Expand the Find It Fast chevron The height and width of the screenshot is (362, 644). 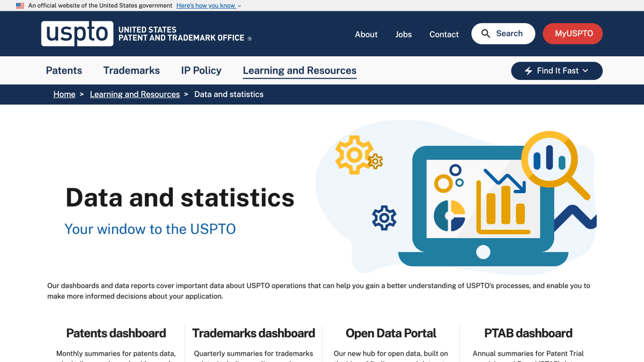(585, 71)
